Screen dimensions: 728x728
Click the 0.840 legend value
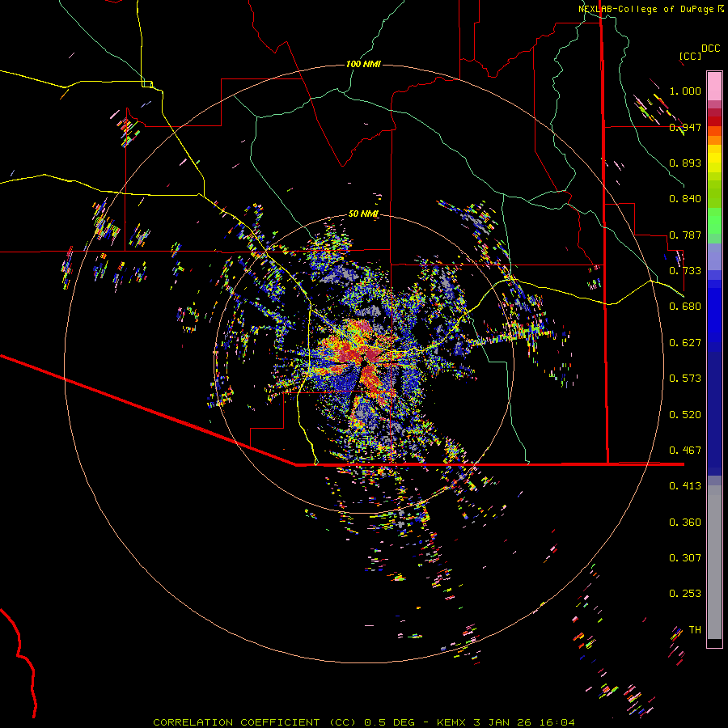[x=685, y=199]
